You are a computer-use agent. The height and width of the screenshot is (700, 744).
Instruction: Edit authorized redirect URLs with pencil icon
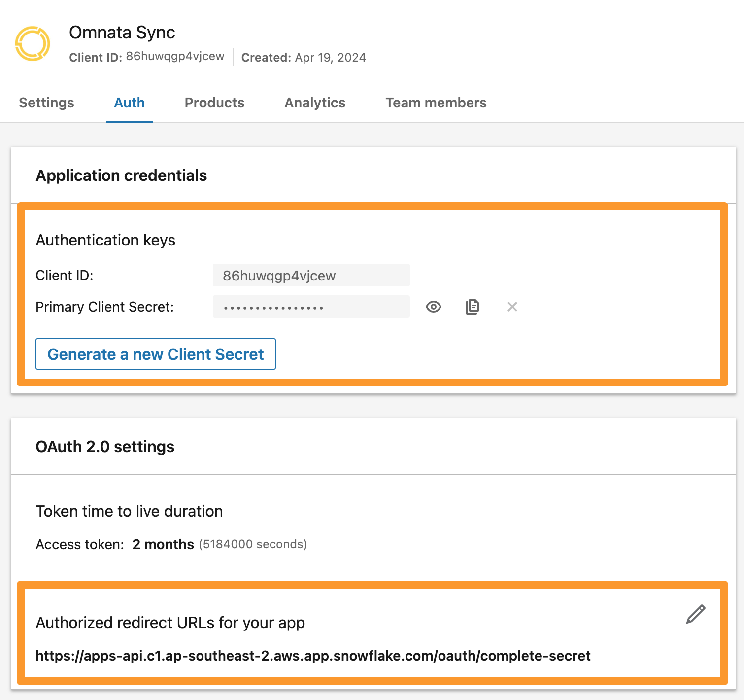point(695,615)
